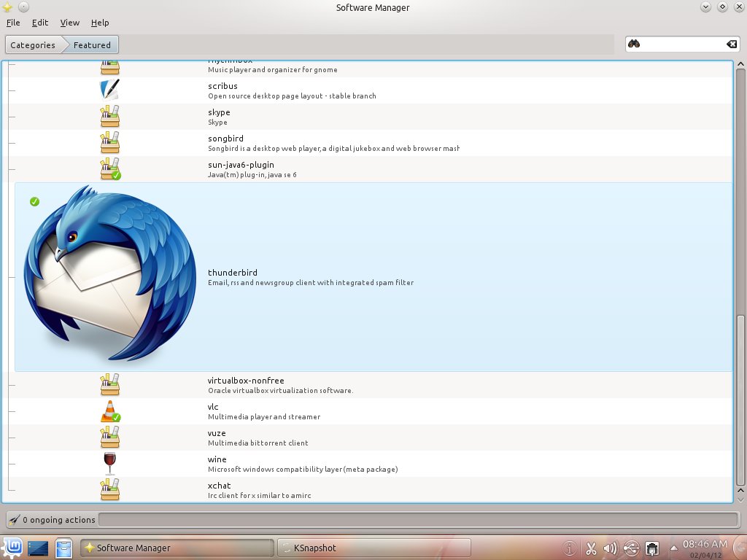Select the vuze entry name
Image resolution: width=747 pixels, height=560 pixels.
point(217,433)
